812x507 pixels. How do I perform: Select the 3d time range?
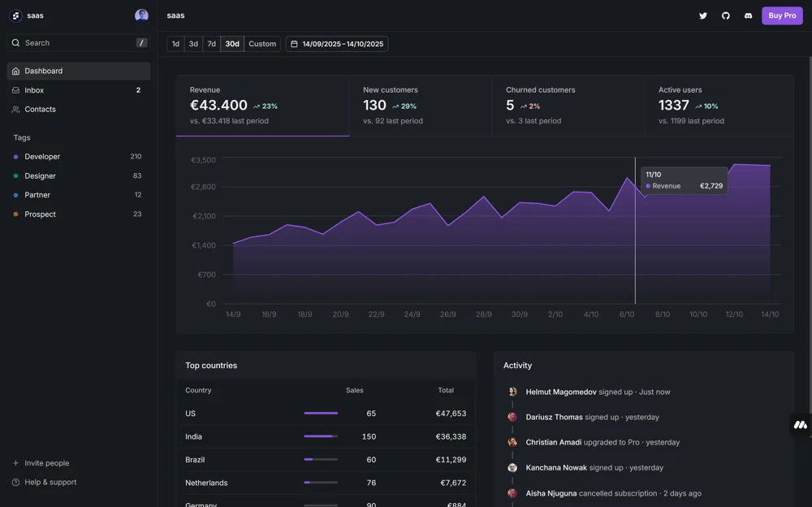(x=193, y=44)
